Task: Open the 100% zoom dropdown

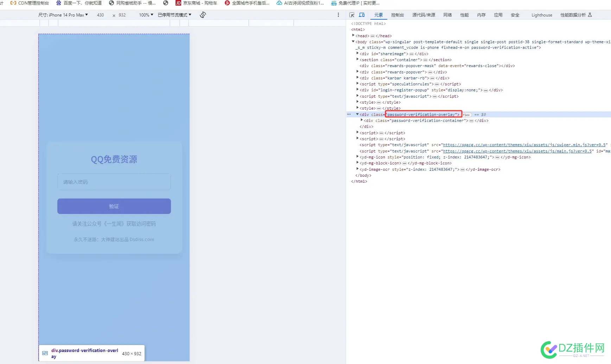Action: pos(146,15)
